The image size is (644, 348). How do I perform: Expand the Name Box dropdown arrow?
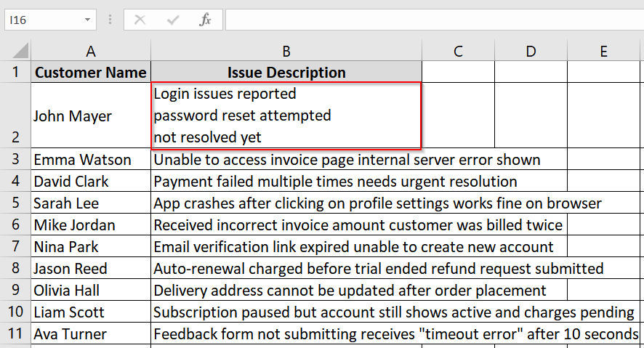tap(87, 20)
